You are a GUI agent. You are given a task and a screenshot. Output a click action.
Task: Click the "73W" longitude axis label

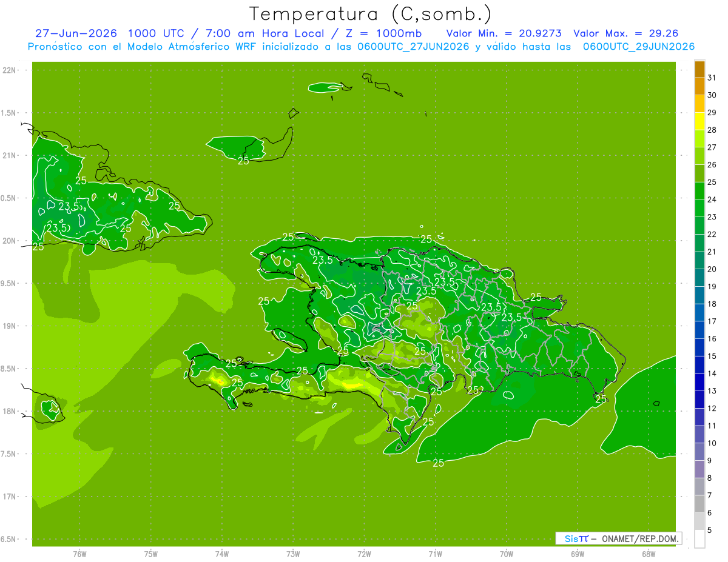293,554
